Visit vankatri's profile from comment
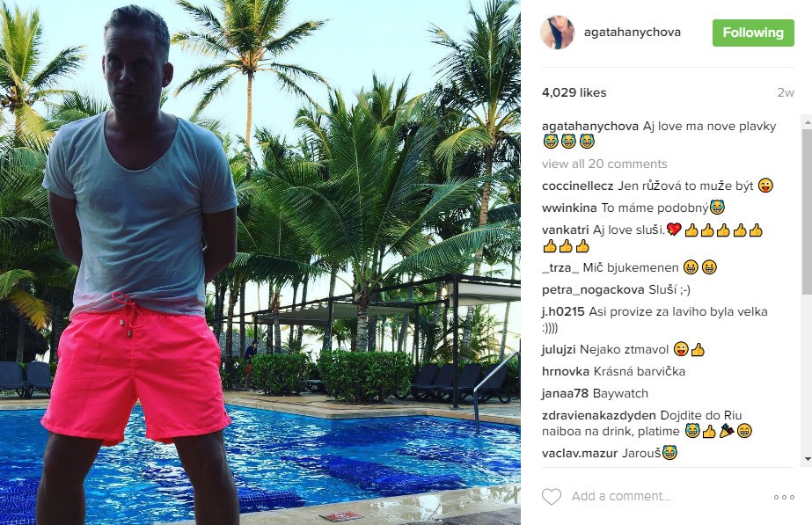812x525 pixels. pos(566,230)
